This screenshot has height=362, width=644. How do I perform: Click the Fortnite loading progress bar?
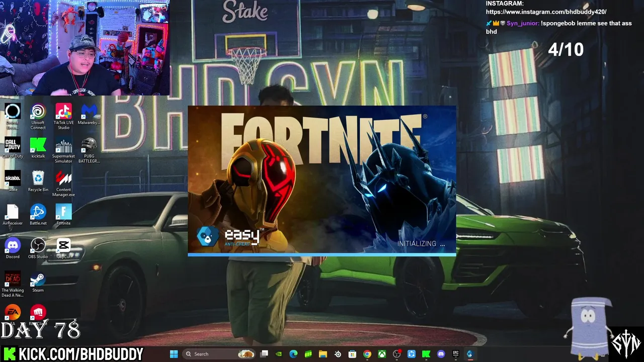pyautogui.click(x=322, y=255)
